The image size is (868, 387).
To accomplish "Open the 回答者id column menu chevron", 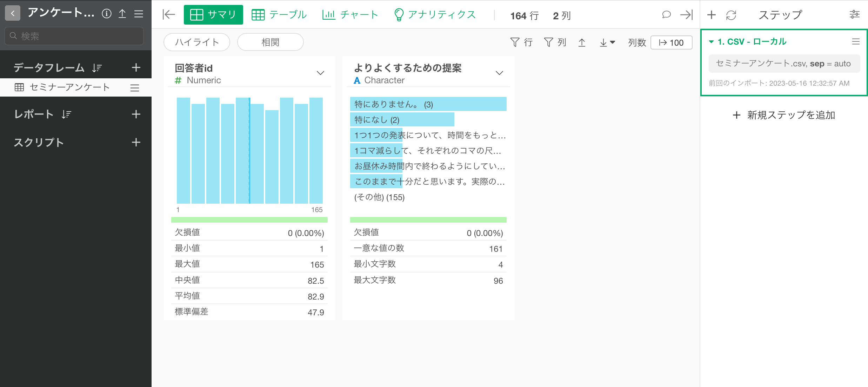I will (x=320, y=73).
